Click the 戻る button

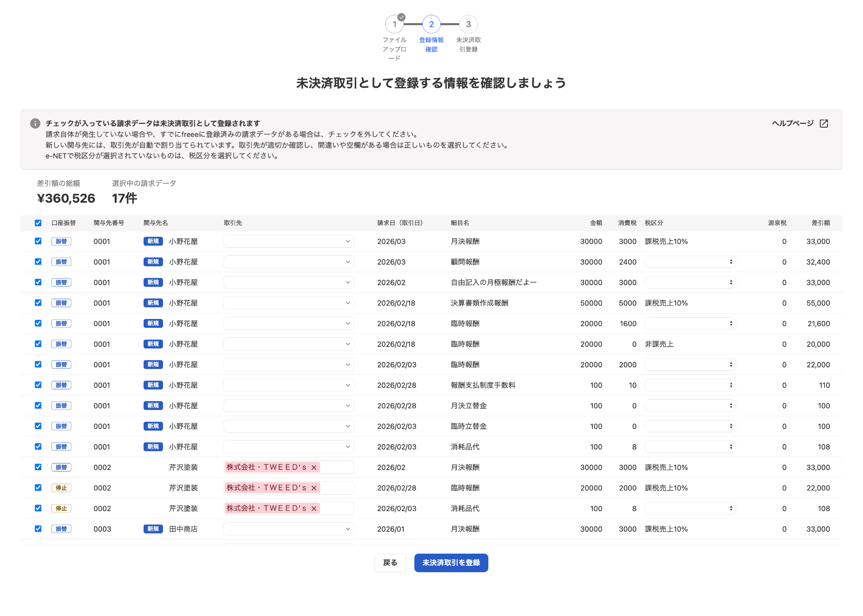(390, 563)
